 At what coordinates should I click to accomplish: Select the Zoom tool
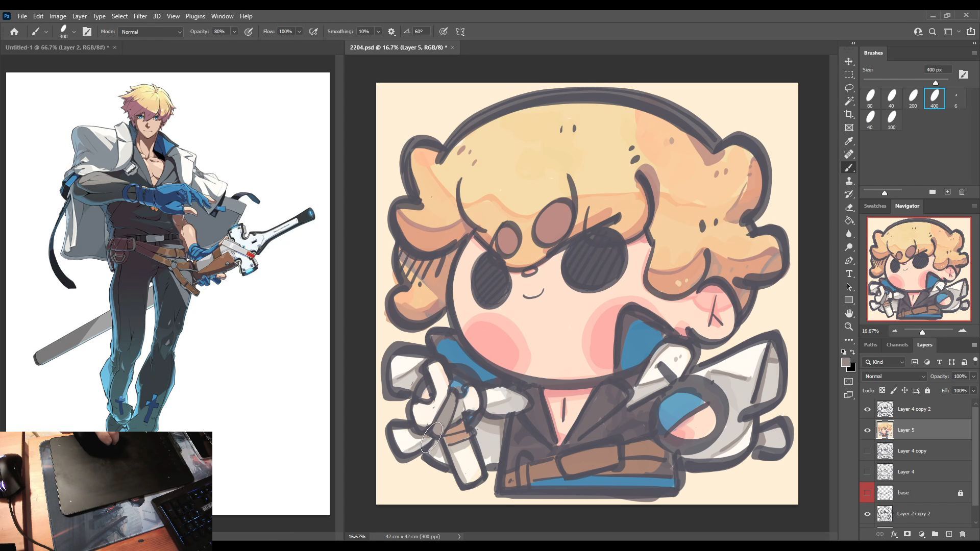point(849,327)
